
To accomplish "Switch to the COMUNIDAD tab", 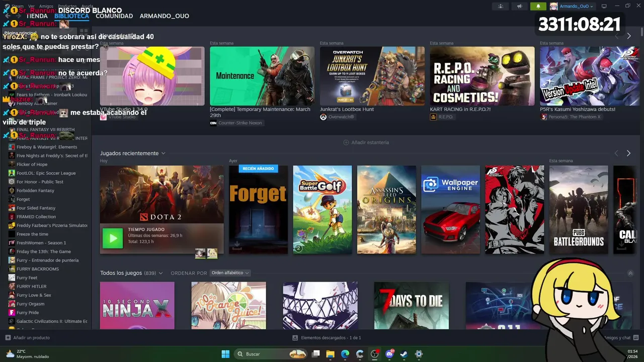I will click(114, 16).
